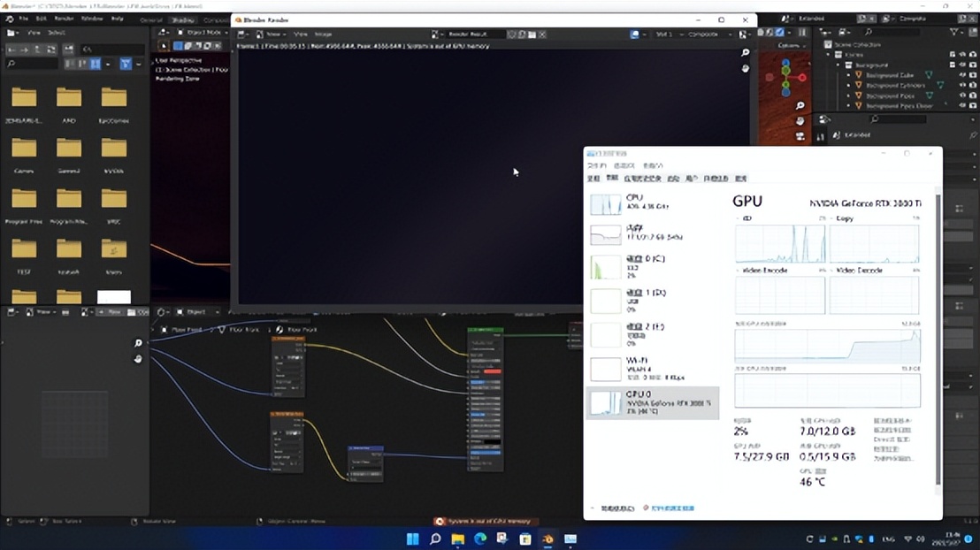Open outliner display mode icon
The height and width of the screenshot is (550, 980).
point(845,32)
